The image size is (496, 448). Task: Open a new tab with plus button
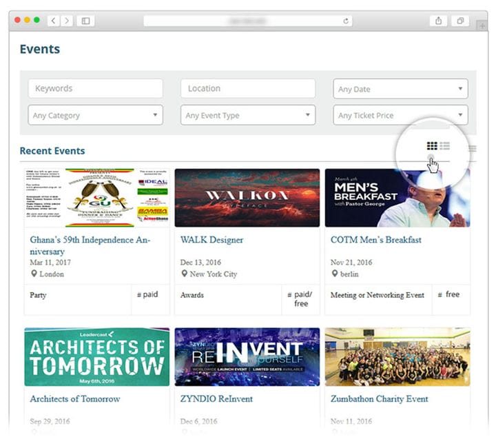click(x=482, y=26)
